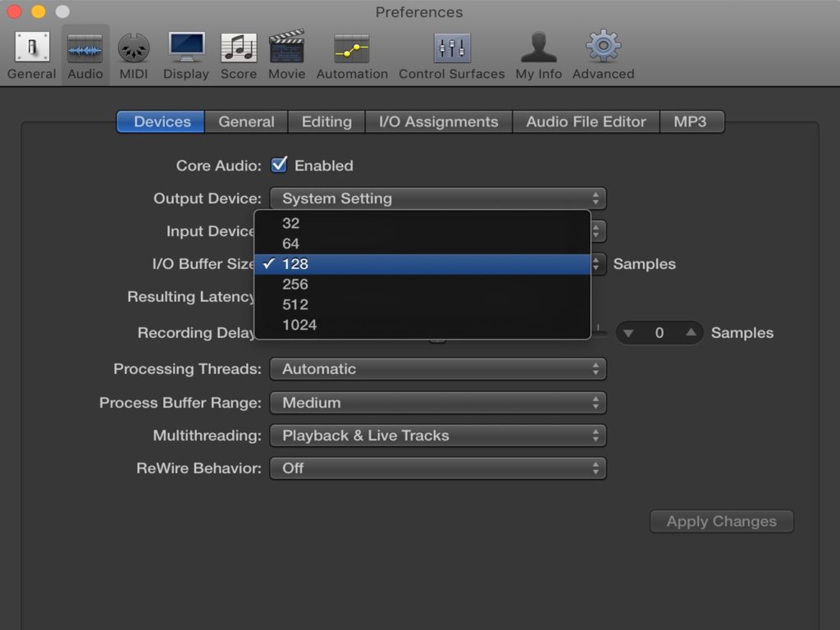Uncheck the Core Audio Enabled checkbox
The image size is (840, 630).
280,166
